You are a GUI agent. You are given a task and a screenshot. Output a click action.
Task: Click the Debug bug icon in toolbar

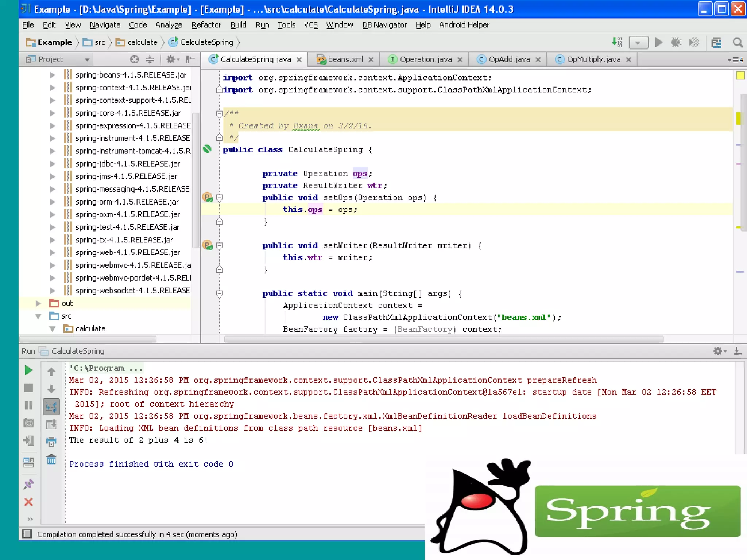676,43
